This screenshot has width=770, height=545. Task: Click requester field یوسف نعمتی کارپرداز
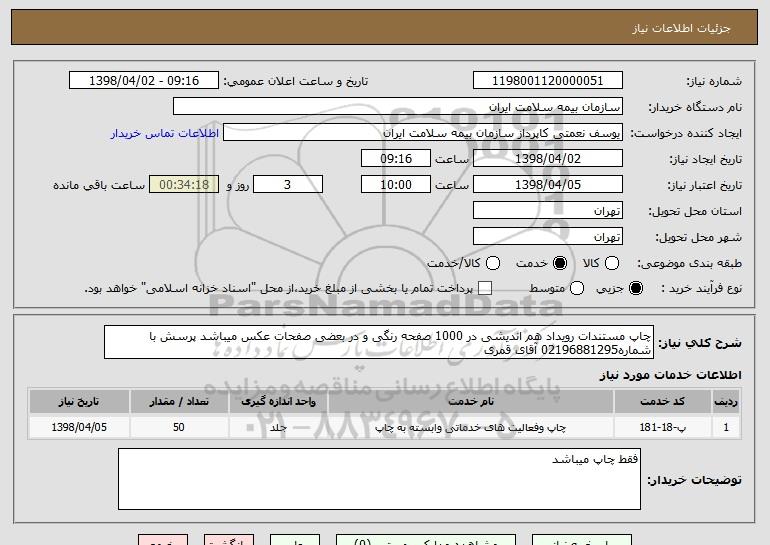coord(423,133)
